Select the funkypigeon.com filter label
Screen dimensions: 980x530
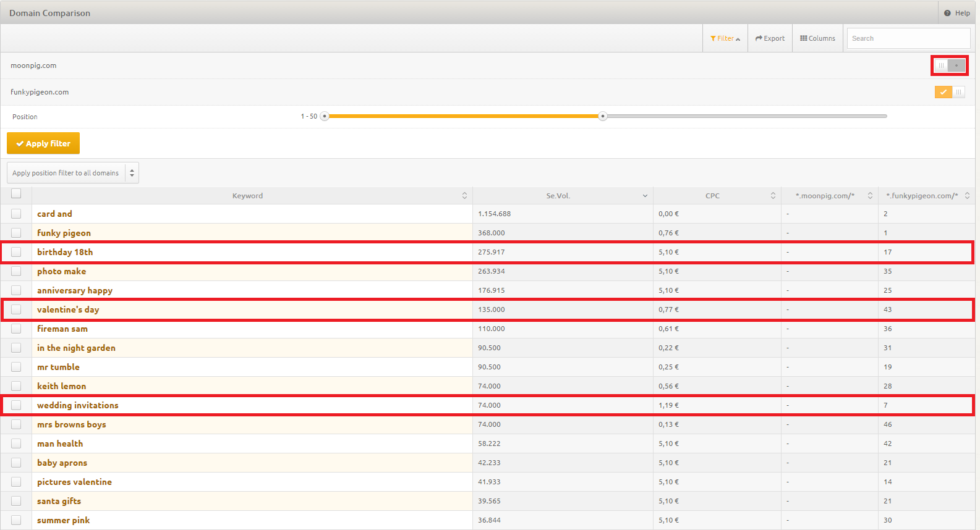40,92
